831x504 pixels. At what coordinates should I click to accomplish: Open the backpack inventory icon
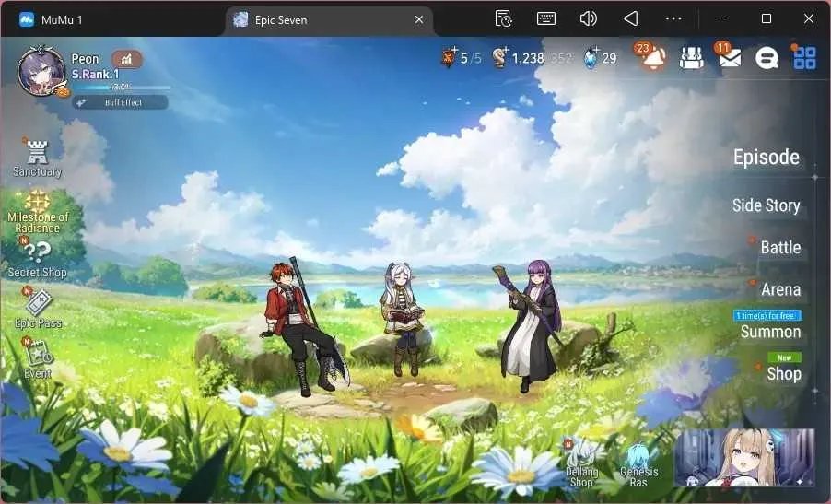pyautogui.click(x=692, y=58)
